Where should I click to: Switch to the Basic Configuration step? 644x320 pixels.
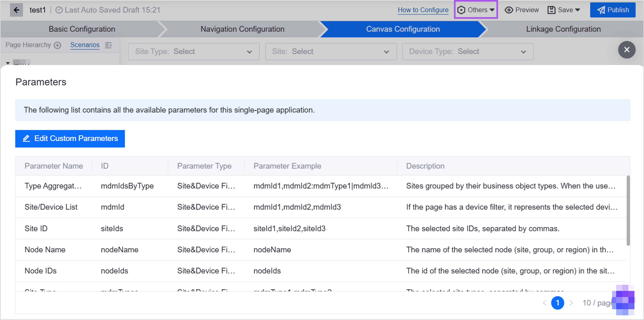point(82,29)
